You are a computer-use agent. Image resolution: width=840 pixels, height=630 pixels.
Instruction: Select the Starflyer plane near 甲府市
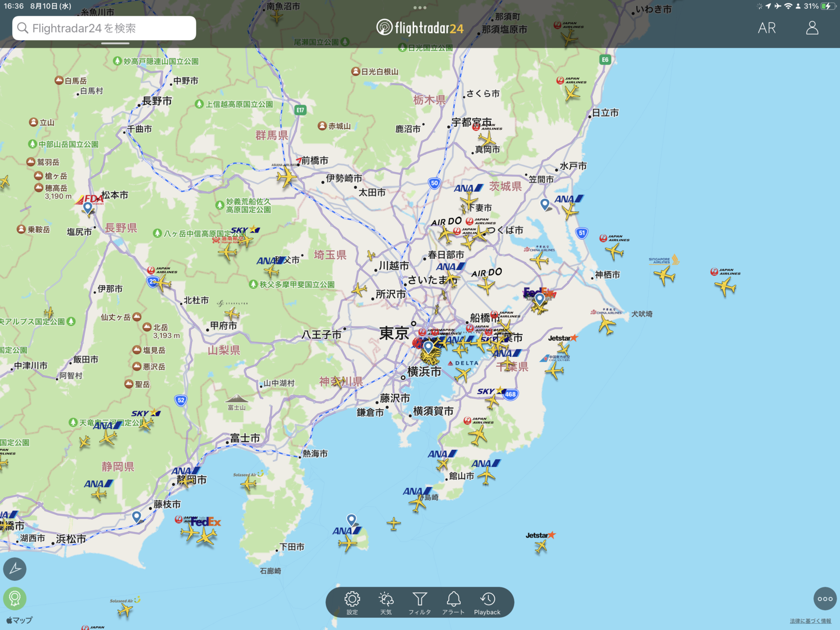(x=232, y=314)
